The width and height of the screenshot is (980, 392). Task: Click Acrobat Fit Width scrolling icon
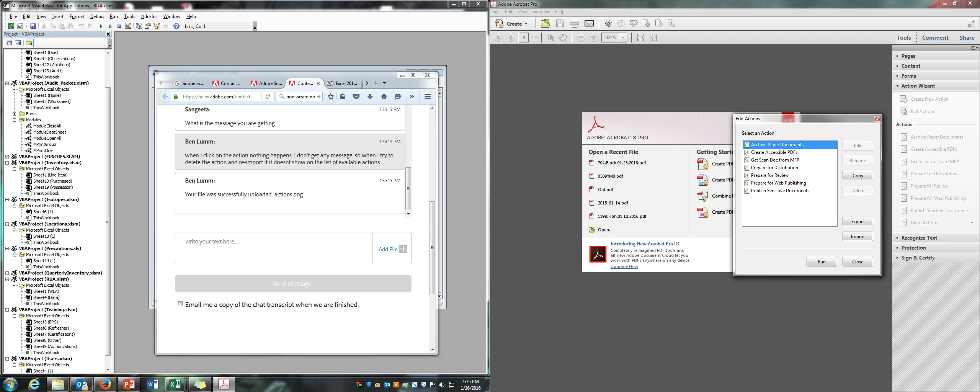640,38
